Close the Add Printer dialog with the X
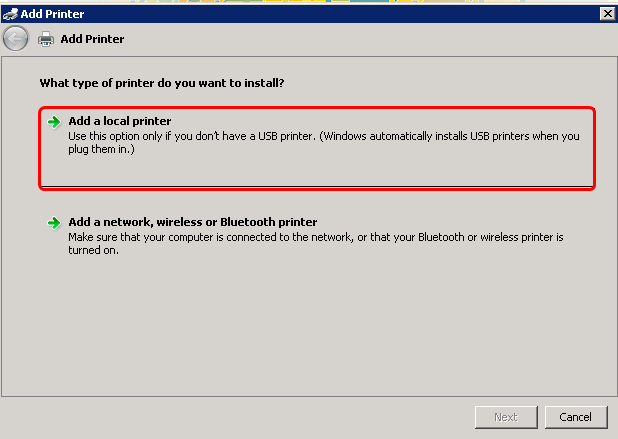 coord(606,13)
